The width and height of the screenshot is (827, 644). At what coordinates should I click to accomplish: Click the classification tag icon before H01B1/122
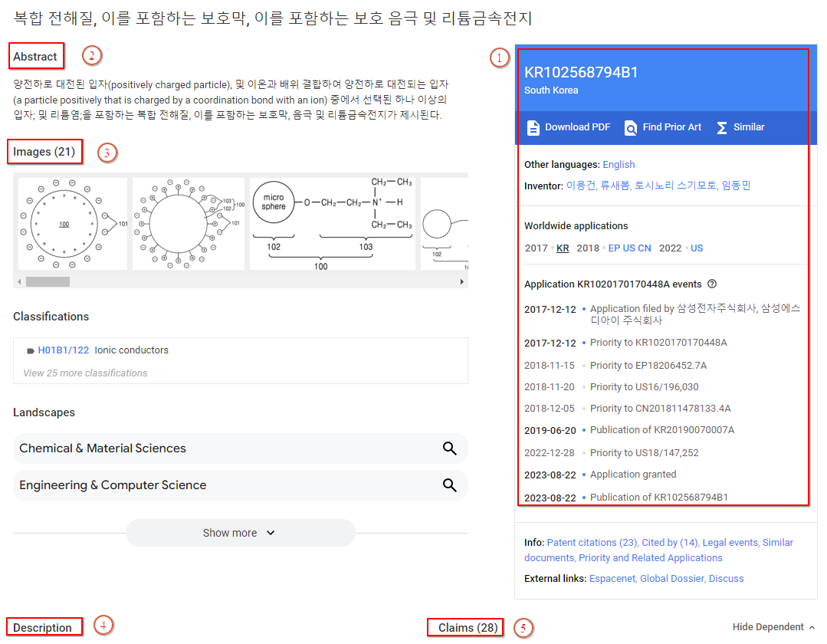[x=31, y=350]
